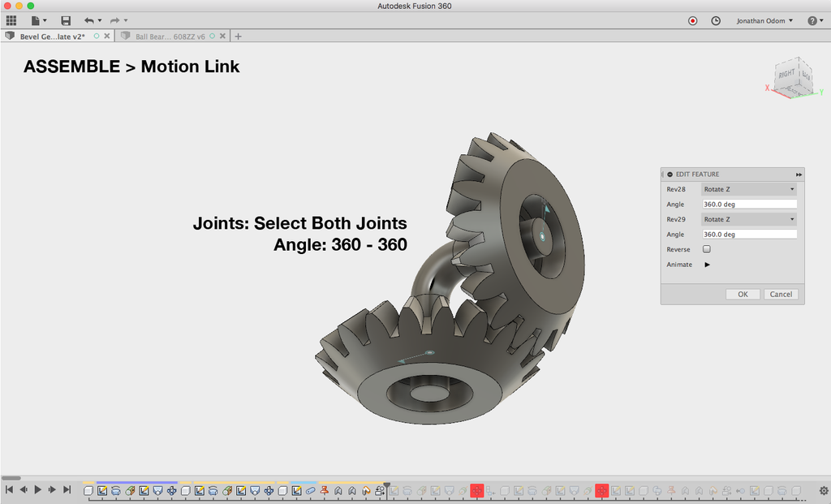The width and height of the screenshot is (831, 504).
Task: Click the joint glyph on the upper gear
Action: [542, 236]
